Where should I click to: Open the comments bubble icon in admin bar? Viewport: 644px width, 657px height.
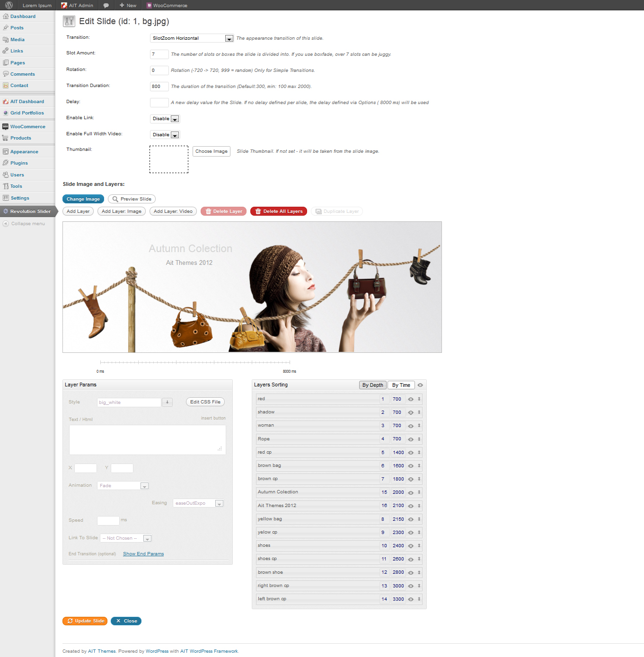tap(106, 6)
